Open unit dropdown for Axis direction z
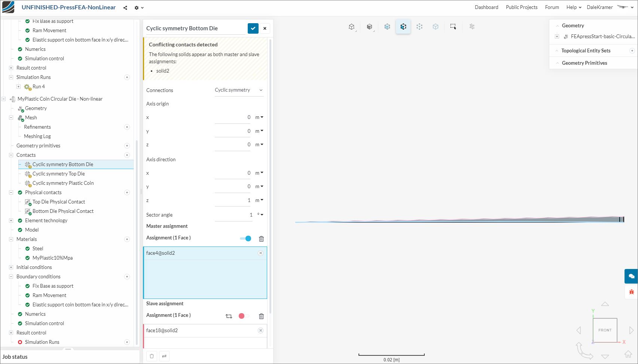 pyautogui.click(x=259, y=201)
